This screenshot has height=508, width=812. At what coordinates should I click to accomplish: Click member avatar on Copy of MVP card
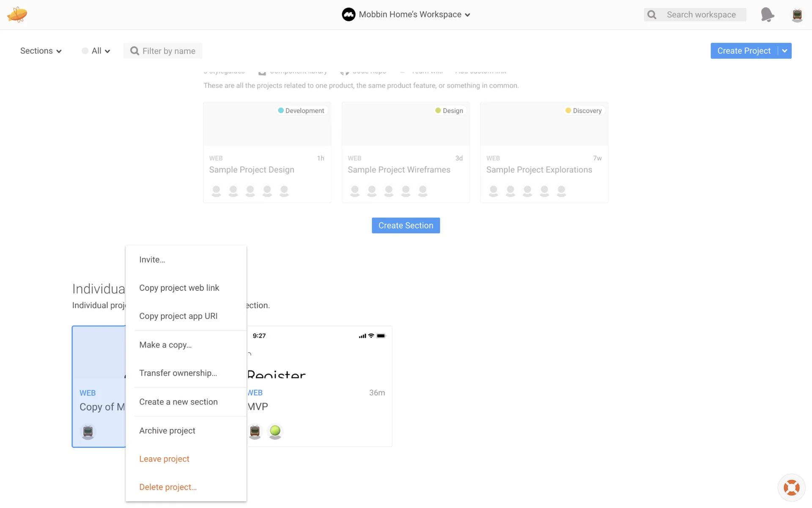tap(88, 431)
